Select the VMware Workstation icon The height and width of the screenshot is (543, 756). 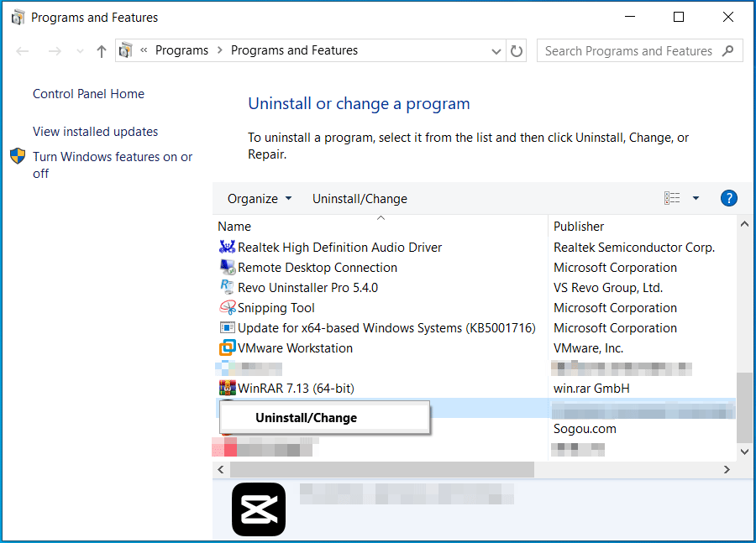click(x=227, y=347)
